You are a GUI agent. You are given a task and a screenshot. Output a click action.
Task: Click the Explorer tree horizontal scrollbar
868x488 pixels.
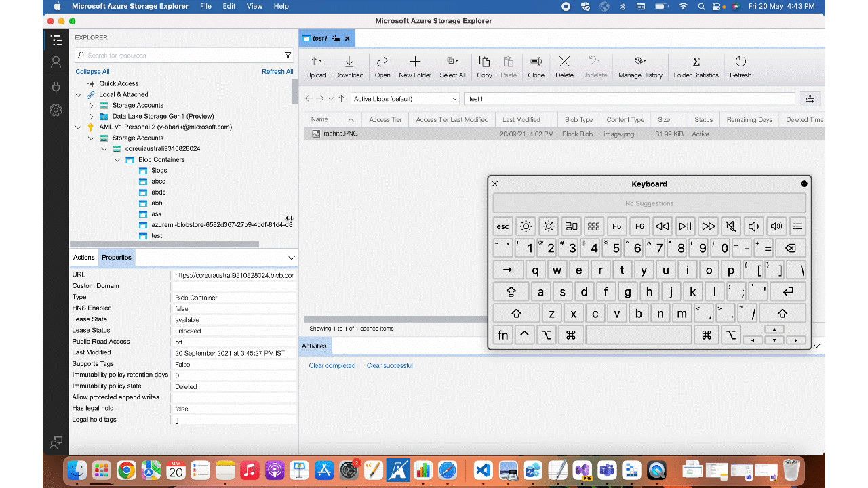pos(164,244)
